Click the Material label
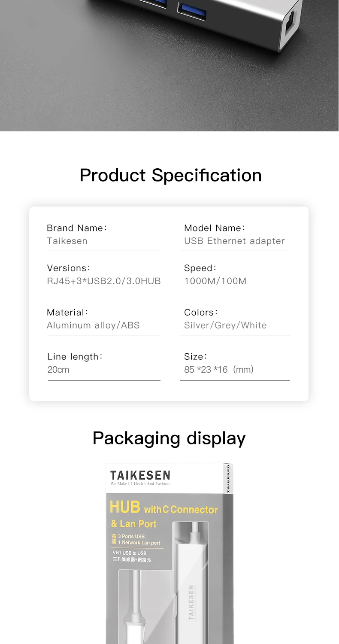Image resolution: width=339 pixels, height=644 pixels. pos(67,312)
